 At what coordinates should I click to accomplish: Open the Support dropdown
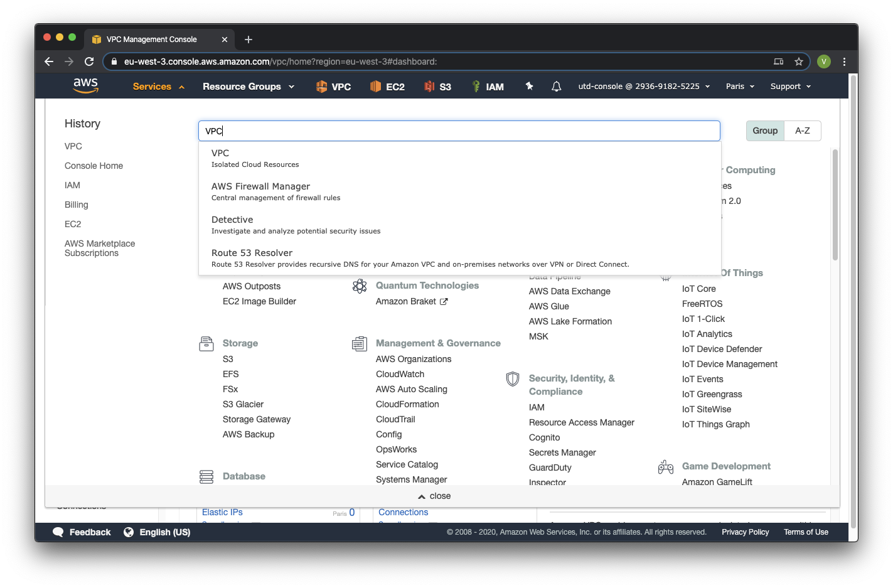(x=791, y=87)
